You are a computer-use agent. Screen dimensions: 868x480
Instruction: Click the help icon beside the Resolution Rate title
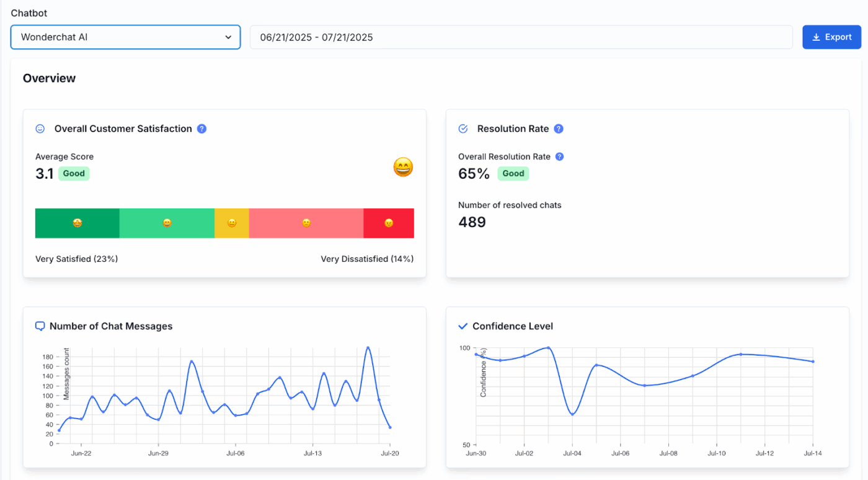(559, 128)
